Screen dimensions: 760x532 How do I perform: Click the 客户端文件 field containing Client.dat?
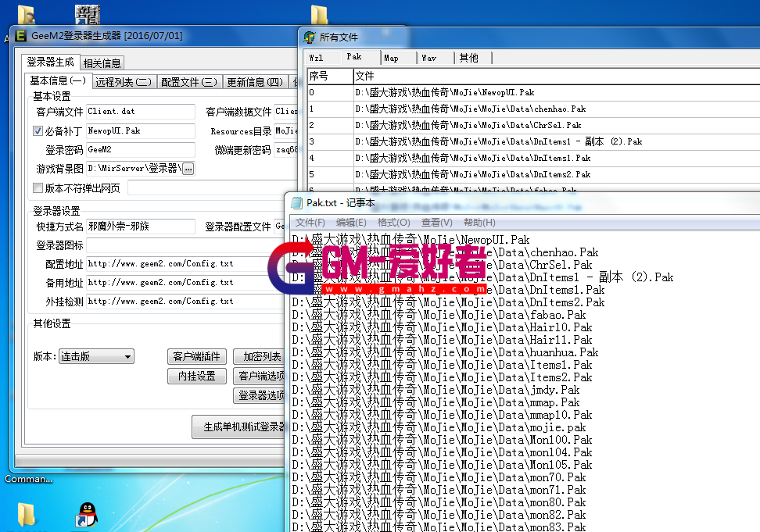(x=141, y=112)
